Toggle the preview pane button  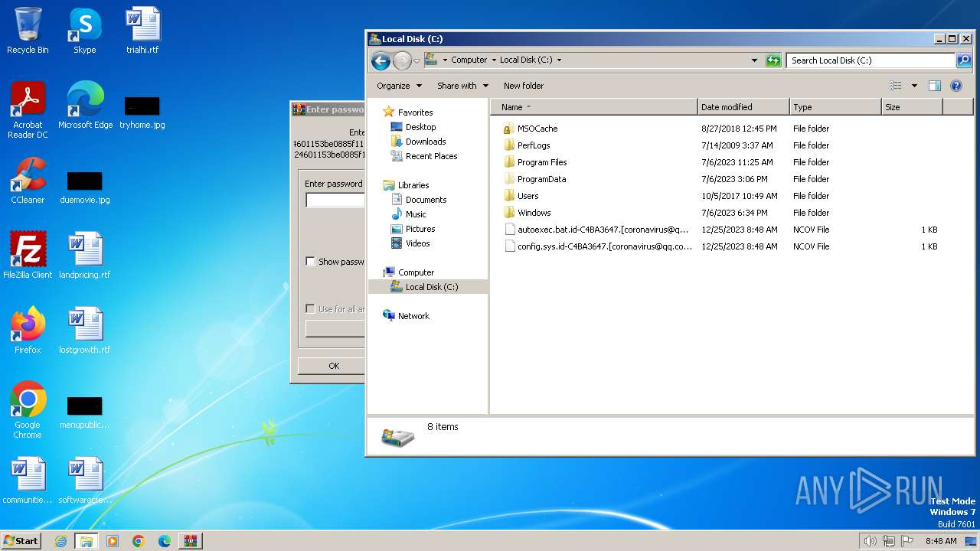[934, 86]
